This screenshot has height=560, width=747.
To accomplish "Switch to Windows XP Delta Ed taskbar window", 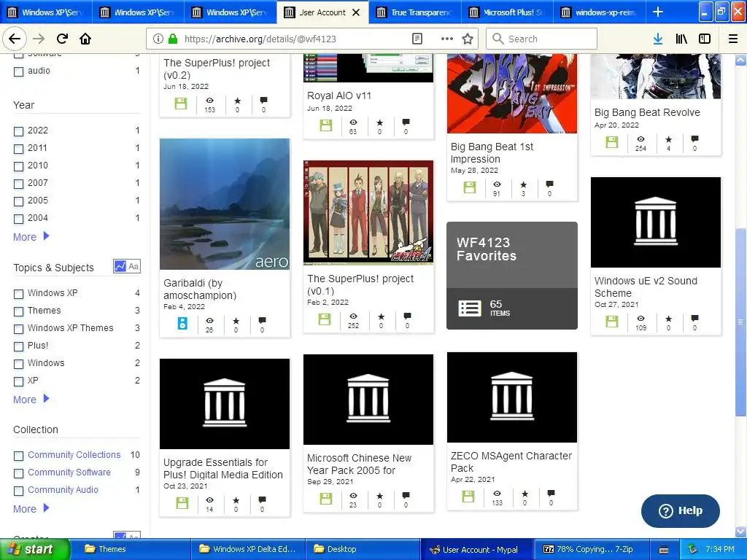I will pyautogui.click(x=248, y=549).
